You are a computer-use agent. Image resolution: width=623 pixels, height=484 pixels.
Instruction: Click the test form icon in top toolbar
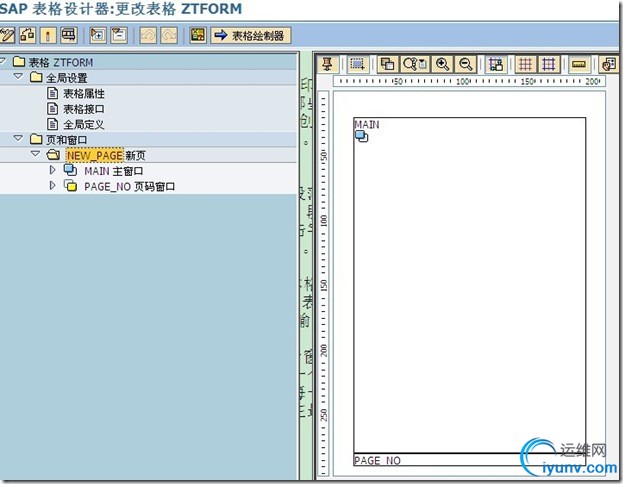click(x=69, y=35)
